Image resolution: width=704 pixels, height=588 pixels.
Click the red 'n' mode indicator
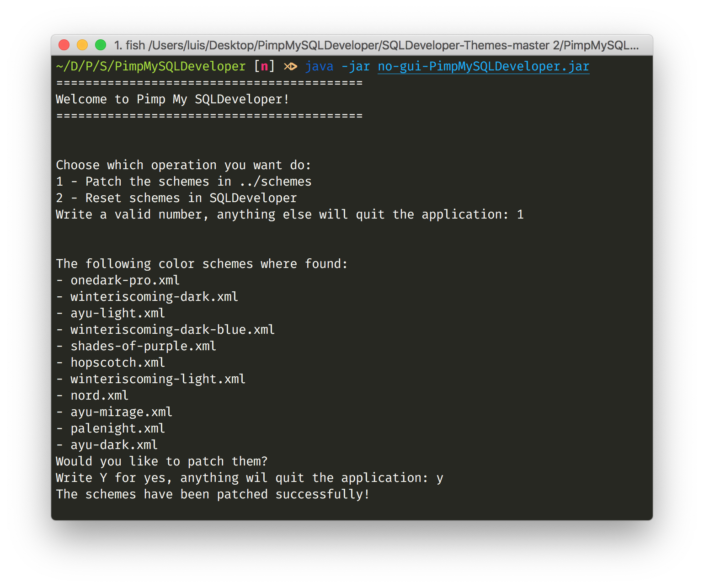(264, 67)
